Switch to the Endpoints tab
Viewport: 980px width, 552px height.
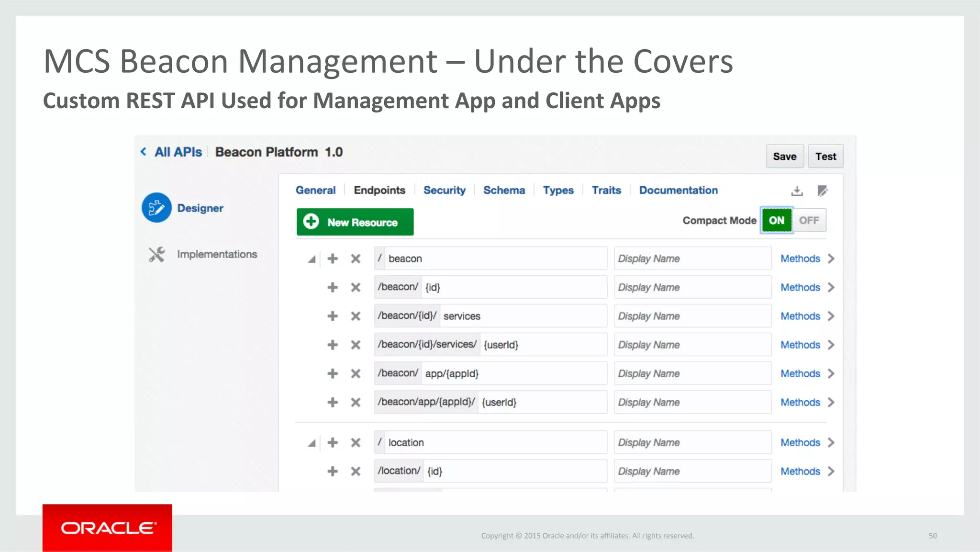tap(379, 190)
